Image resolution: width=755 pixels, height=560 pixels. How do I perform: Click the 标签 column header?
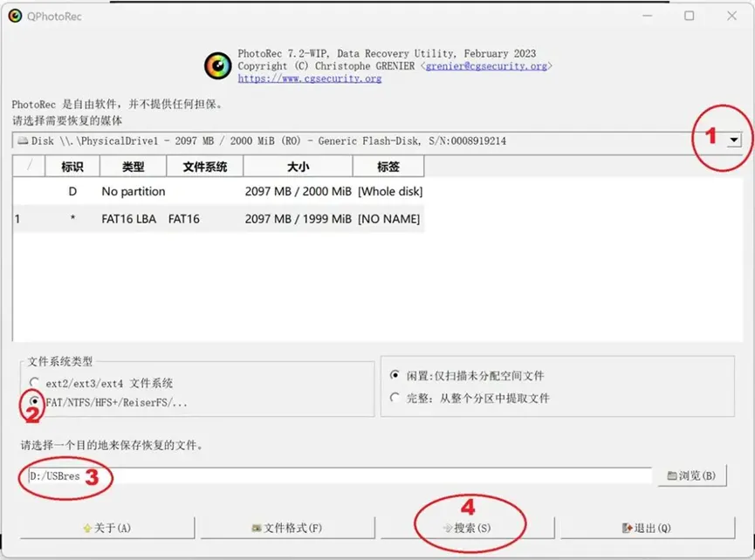point(388,167)
